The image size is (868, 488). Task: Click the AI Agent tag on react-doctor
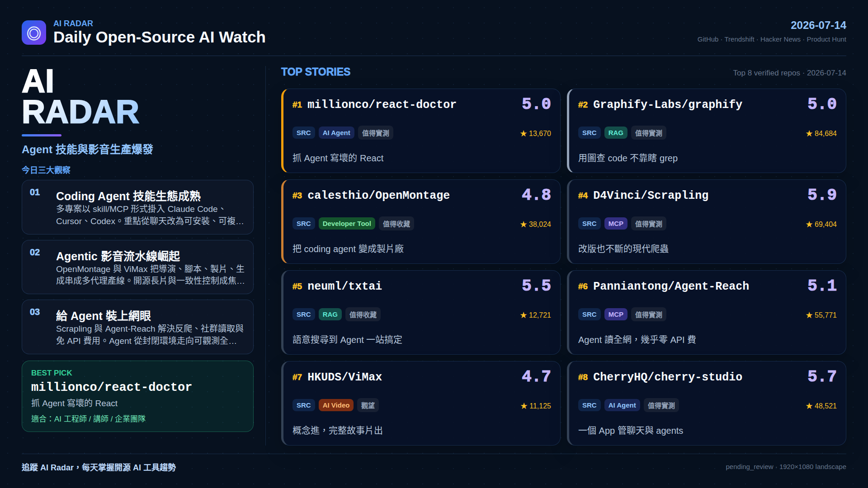click(336, 133)
